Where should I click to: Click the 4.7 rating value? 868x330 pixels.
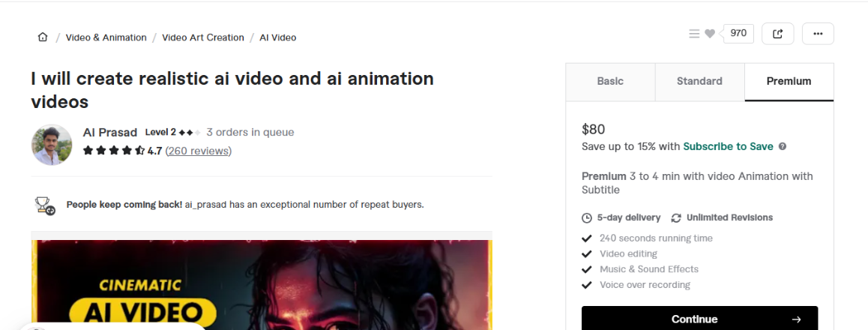pyautogui.click(x=154, y=151)
